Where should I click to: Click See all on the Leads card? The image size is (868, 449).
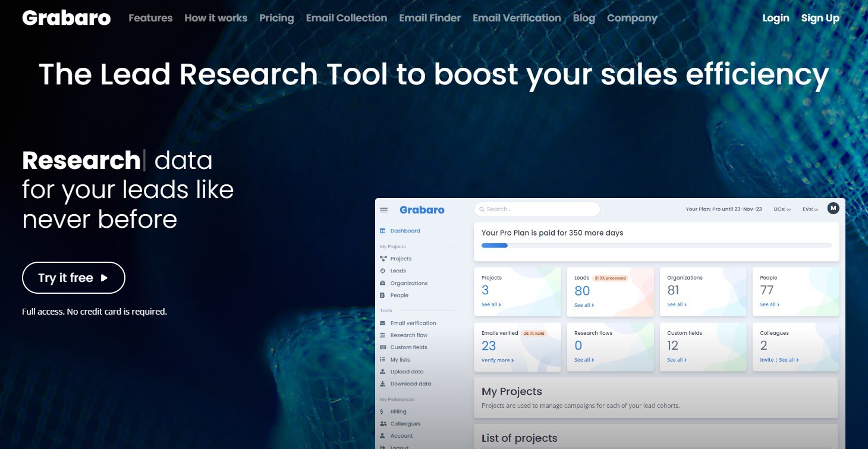click(584, 305)
